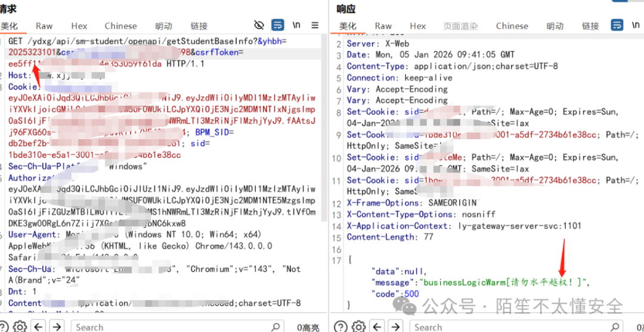
Task: Toggle line wrap icon in request panel
Action: [x=278, y=25]
